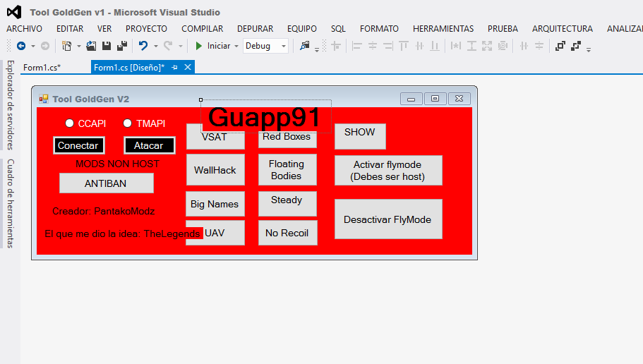643x364 pixels.
Task: Select the WallHack button
Action: 215,170
